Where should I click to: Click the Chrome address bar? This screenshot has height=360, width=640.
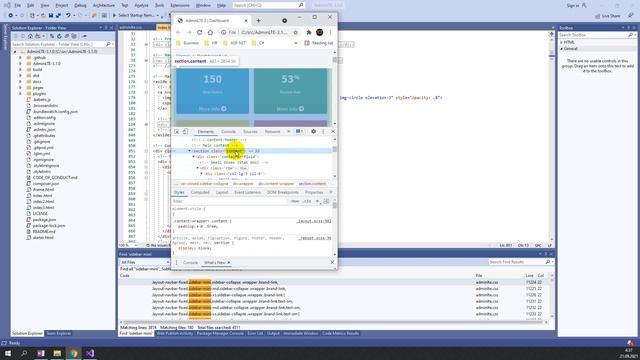(259, 32)
